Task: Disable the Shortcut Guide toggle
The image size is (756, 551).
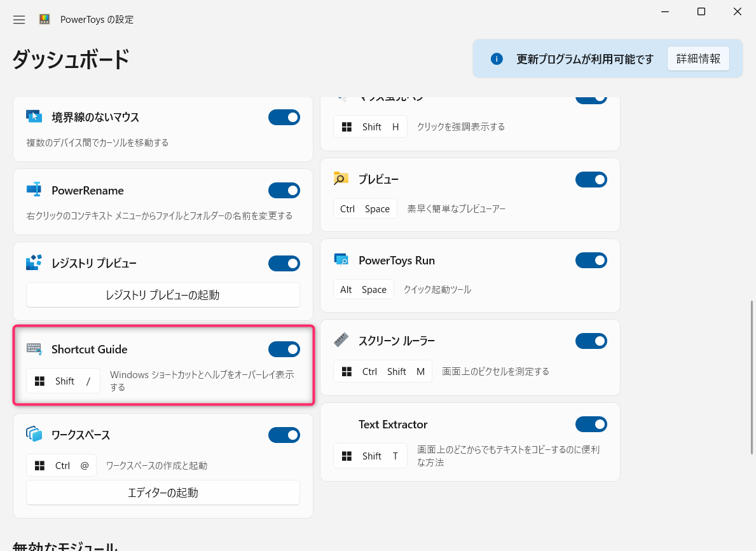Action: point(284,350)
